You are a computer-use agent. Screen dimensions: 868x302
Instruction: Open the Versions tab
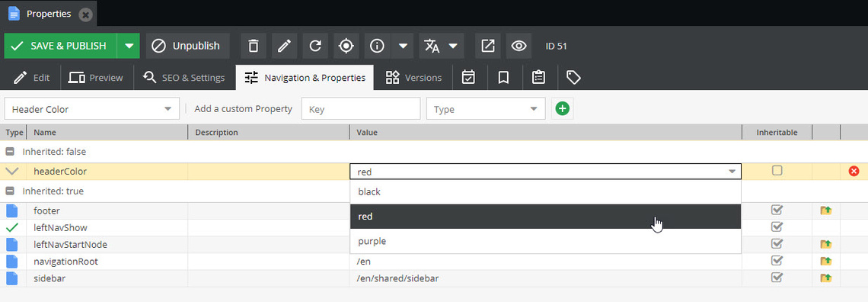coord(413,78)
